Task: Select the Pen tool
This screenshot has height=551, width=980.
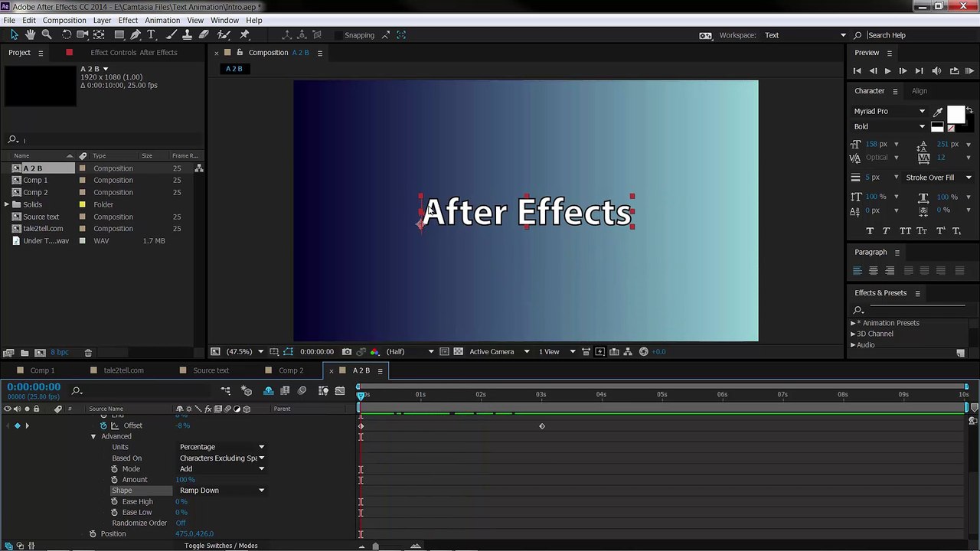Action: click(x=136, y=34)
